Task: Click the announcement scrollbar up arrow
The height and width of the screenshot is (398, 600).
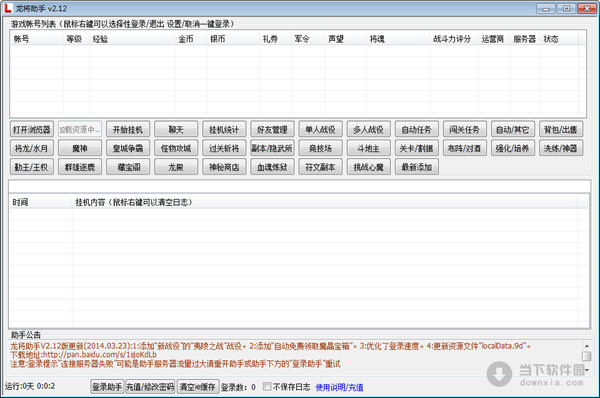Action: click(586, 346)
